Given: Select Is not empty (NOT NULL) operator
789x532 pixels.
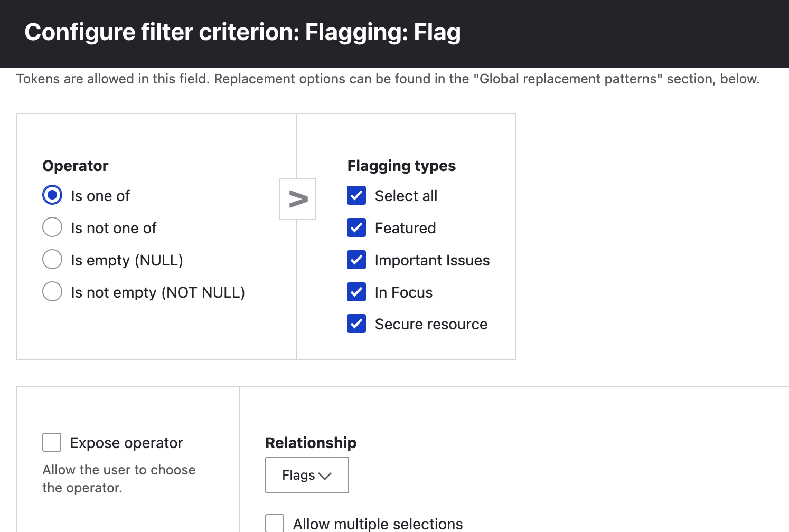Looking at the screenshot, I should click(x=52, y=291).
